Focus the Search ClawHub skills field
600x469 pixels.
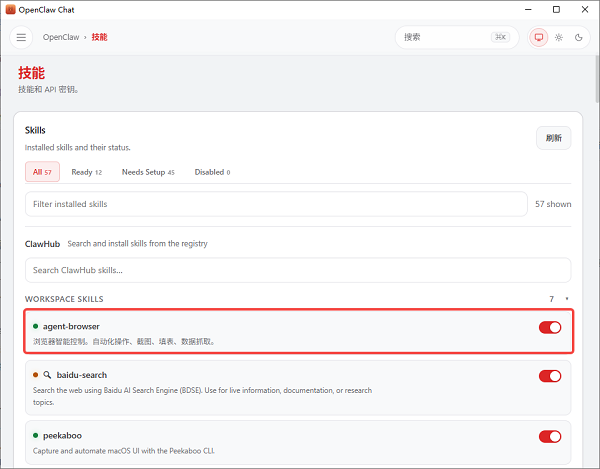point(298,270)
